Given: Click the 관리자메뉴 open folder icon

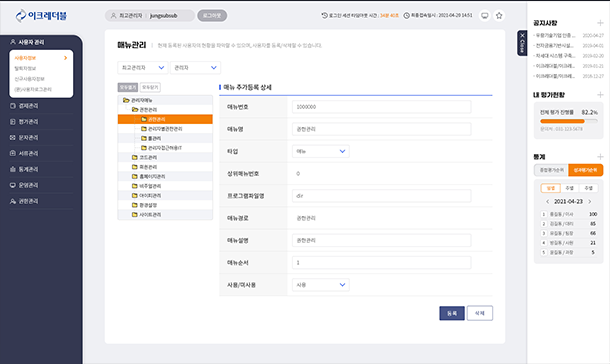Looking at the screenshot, I should (126, 100).
